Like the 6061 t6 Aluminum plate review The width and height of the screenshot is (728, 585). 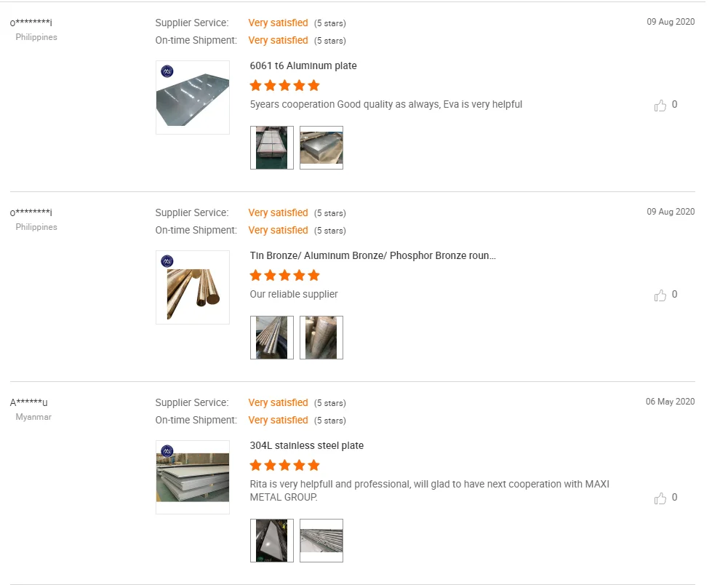(660, 106)
